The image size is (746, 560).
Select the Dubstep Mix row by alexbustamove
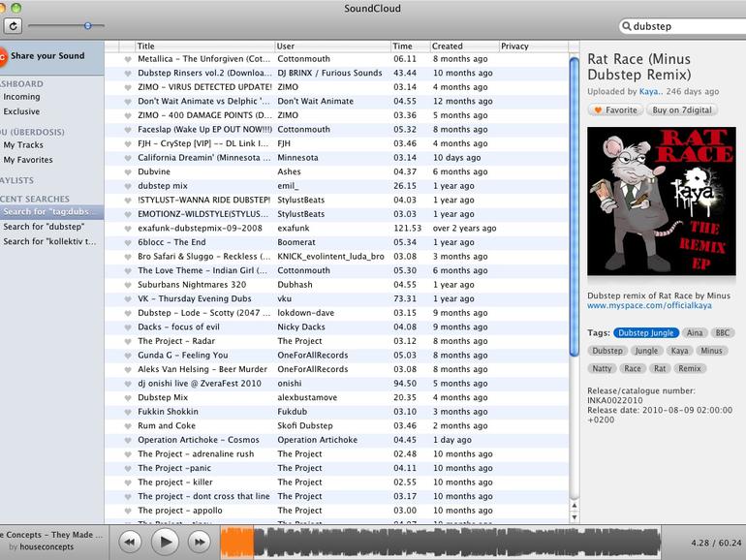pyautogui.click(x=336, y=398)
